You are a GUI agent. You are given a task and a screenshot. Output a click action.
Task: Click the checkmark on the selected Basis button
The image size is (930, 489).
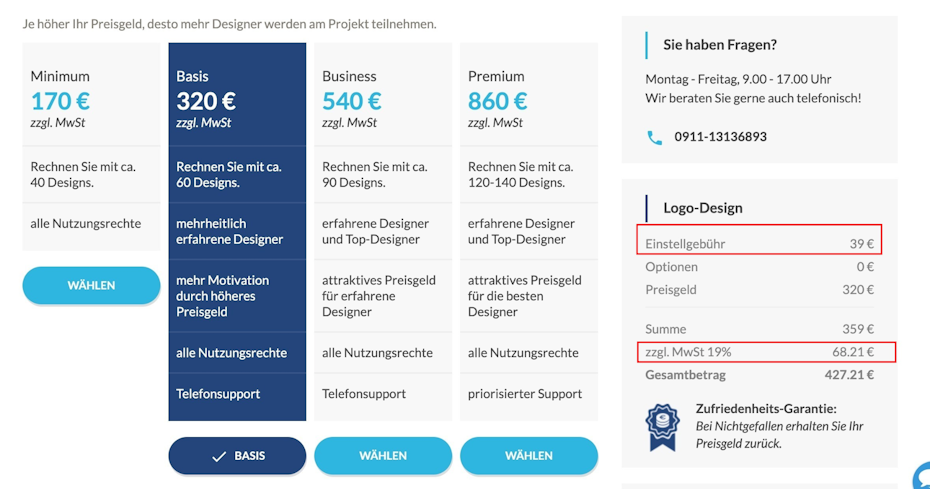coord(219,456)
